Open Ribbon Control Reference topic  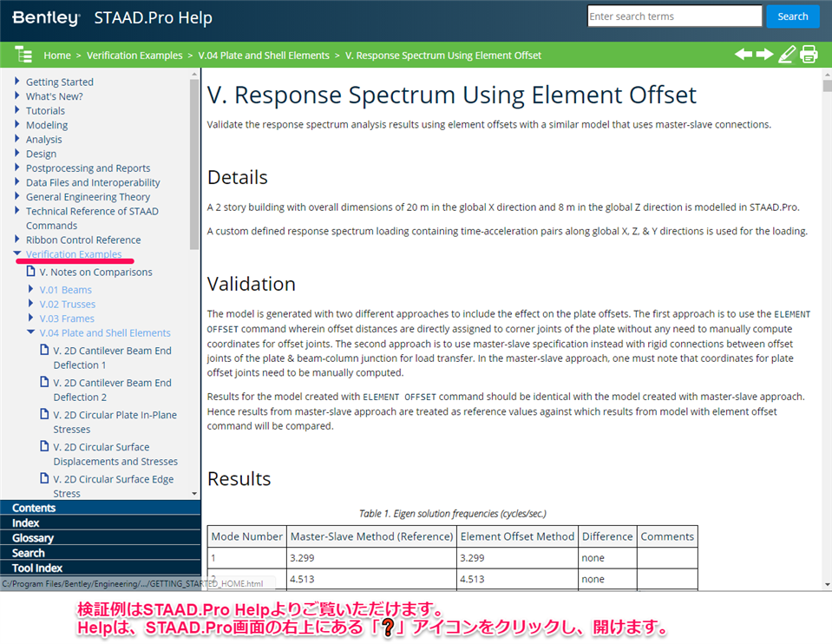click(x=83, y=240)
